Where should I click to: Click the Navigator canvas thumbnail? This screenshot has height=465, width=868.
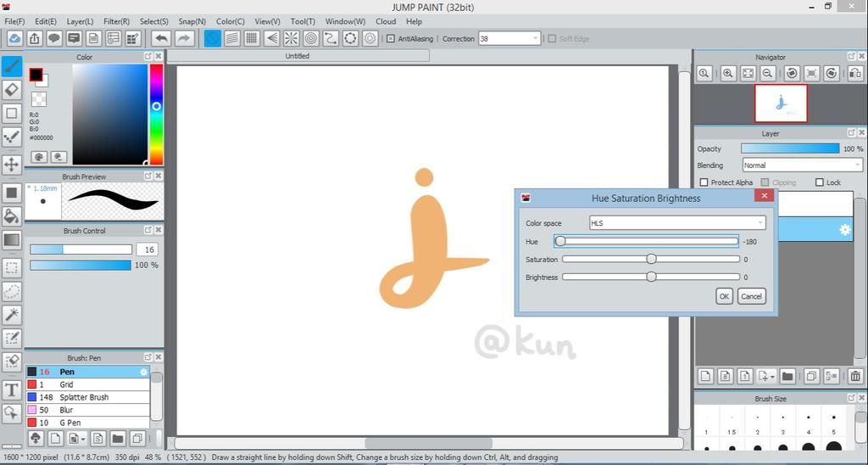click(x=781, y=104)
